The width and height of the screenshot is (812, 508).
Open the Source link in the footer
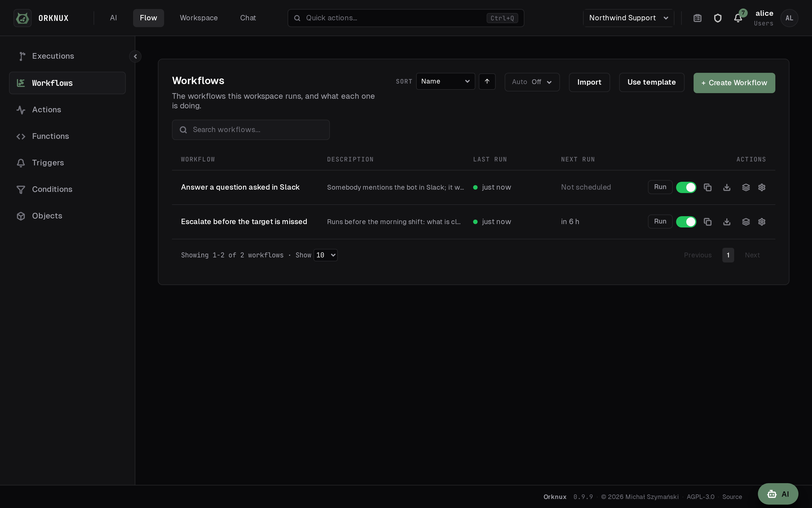pyautogui.click(x=732, y=497)
